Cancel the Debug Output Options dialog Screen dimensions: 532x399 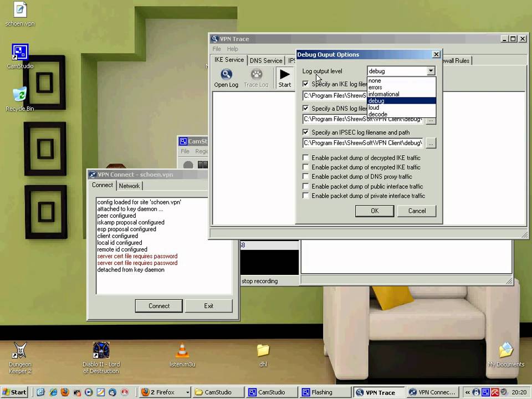[417, 211]
